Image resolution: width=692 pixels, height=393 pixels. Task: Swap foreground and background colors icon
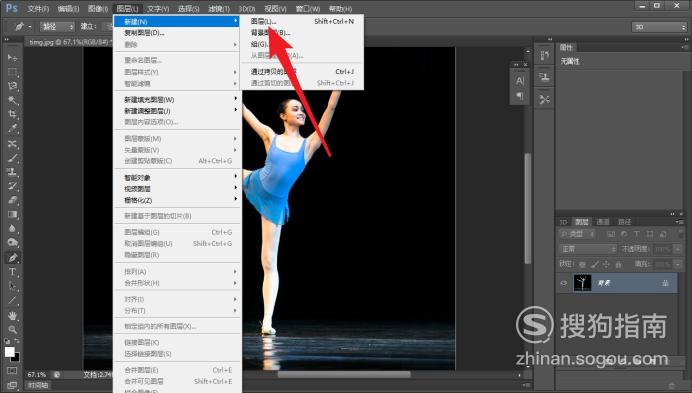pos(17,341)
